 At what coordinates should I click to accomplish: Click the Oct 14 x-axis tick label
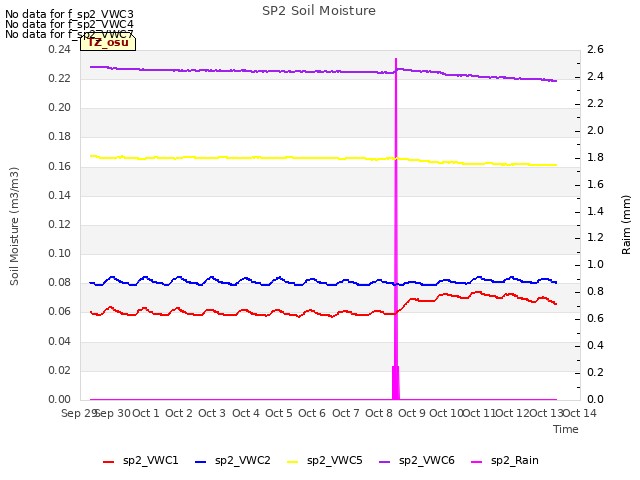580,413
